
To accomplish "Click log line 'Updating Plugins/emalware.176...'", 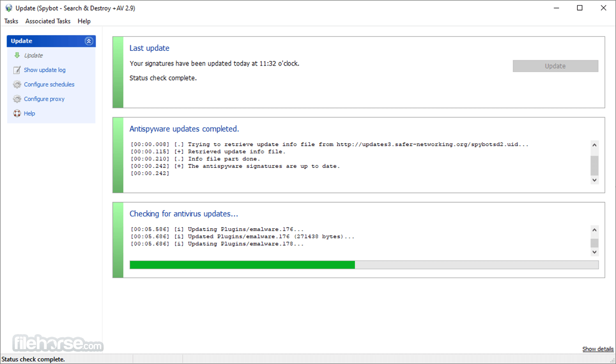I will pos(217,229).
